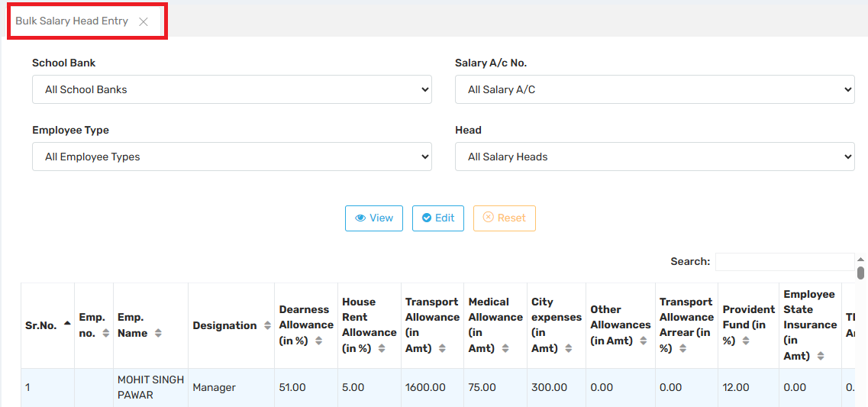Screen dimensions: 868x407
Task: Sort by Medical Allowance sort icon
Action: [x=505, y=349]
